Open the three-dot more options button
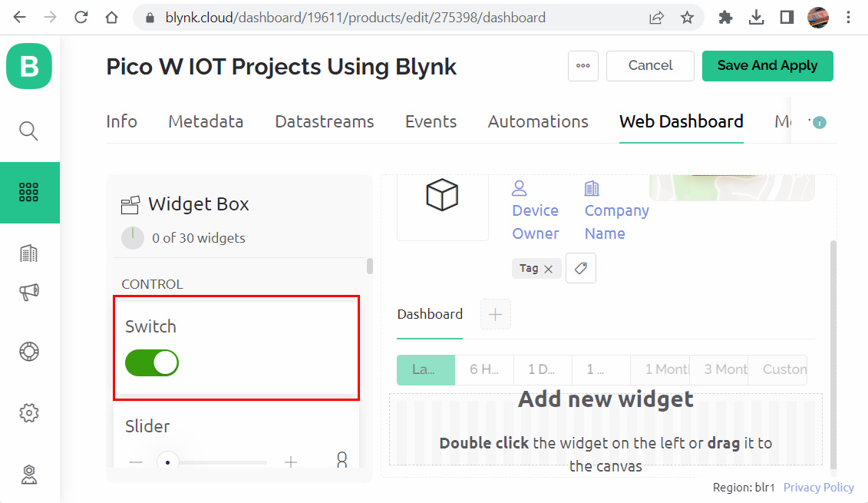 [x=583, y=66]
